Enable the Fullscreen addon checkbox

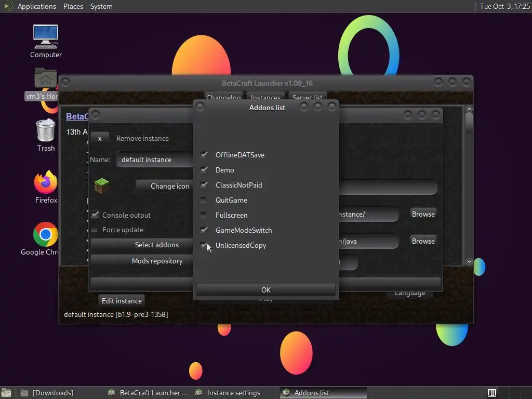coord(204,215)
